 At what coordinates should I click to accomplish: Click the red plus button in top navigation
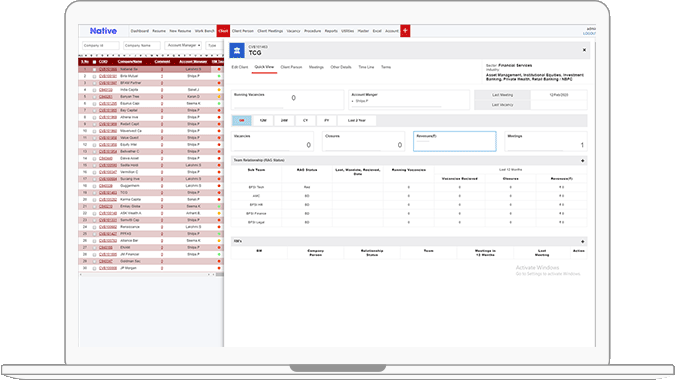tap(405, 31)
